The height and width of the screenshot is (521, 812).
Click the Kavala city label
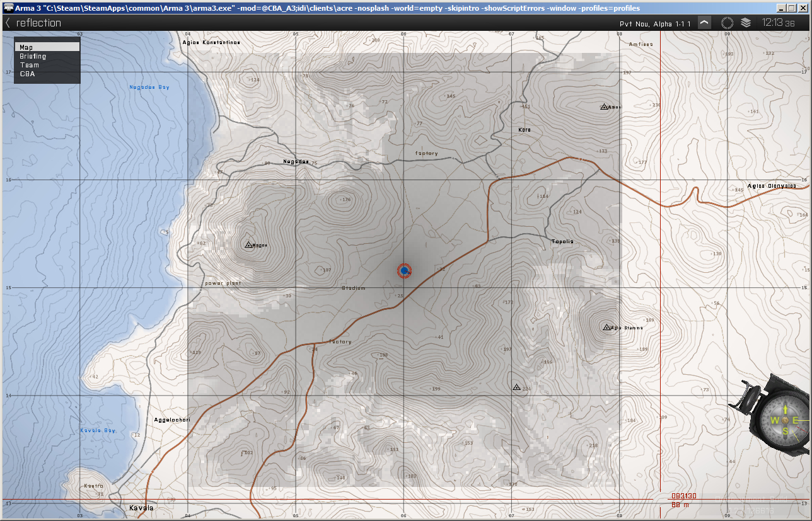coord(141,508)
